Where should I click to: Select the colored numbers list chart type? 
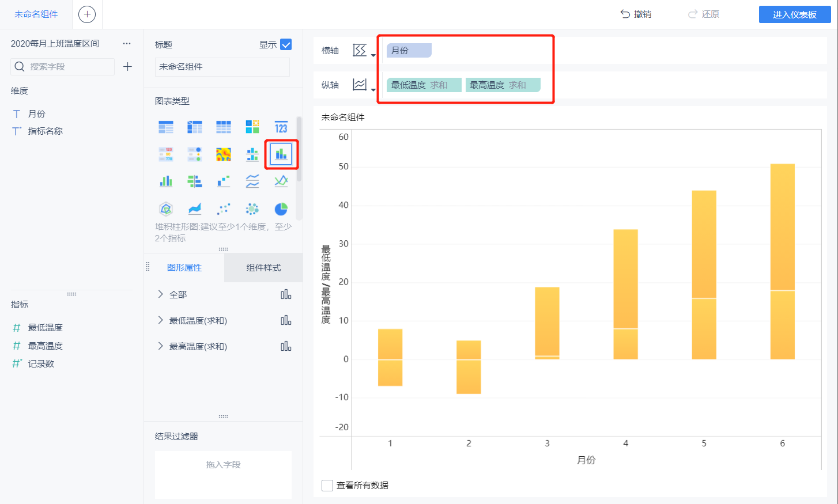[166, 154]
